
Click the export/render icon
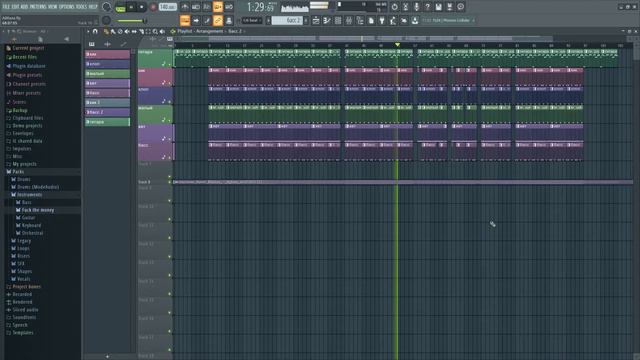(x=449, y=7)
